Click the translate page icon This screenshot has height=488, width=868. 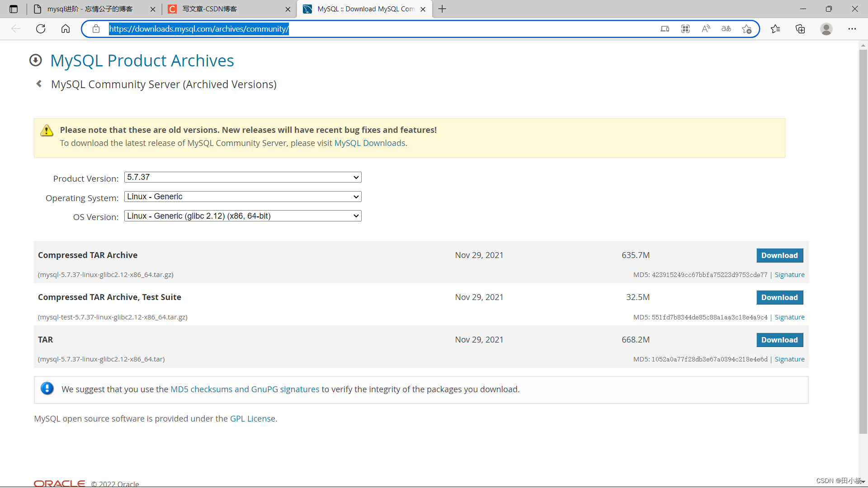(726, 29)
